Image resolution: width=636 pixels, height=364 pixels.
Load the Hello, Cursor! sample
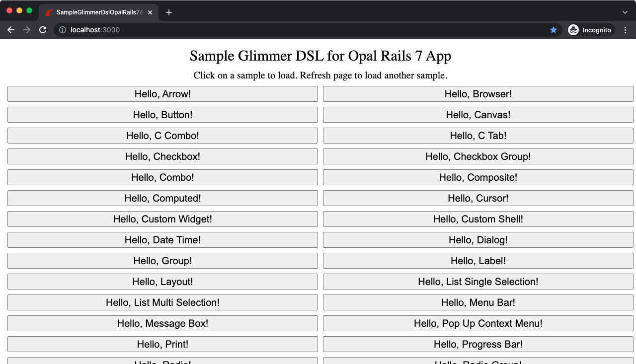click(x=478, y=198)
